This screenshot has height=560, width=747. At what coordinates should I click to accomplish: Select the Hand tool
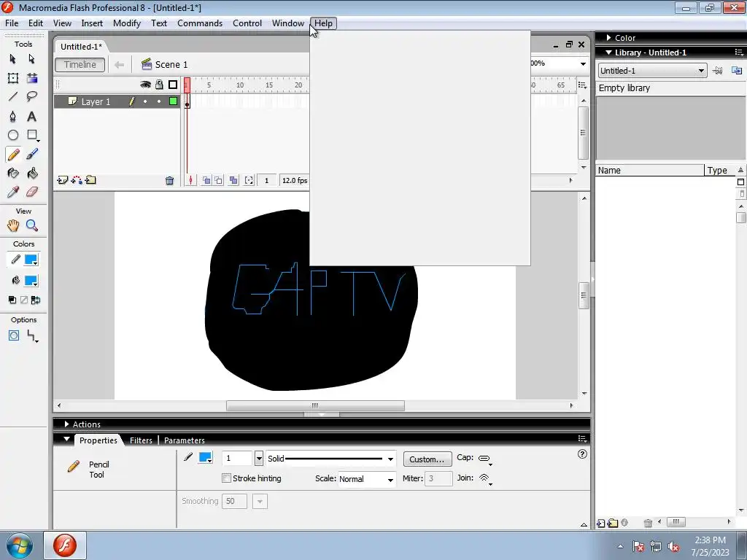pyautogui.click(x=13, y=225)
